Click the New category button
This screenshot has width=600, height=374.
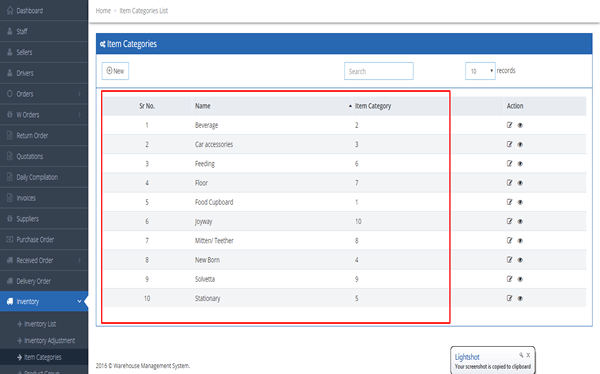(115, 71)
